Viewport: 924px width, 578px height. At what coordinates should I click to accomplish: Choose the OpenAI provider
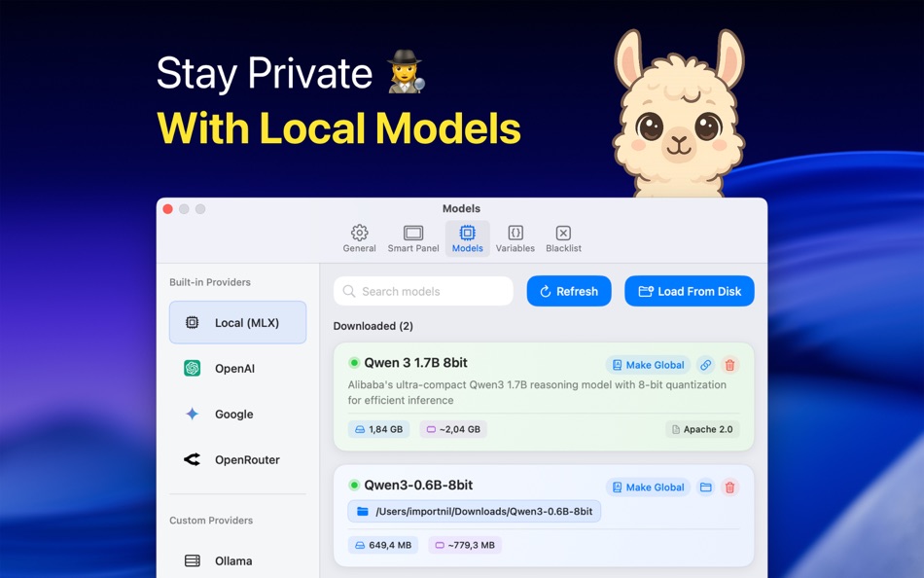coord(237,368)
